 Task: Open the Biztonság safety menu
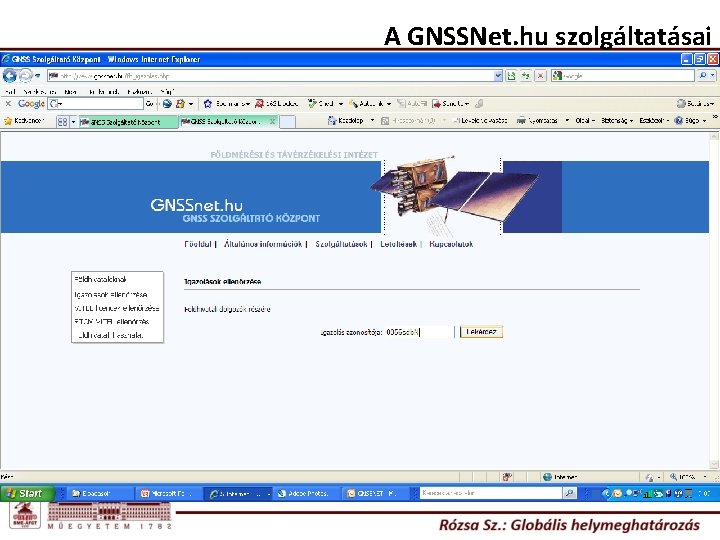[617, 121]
